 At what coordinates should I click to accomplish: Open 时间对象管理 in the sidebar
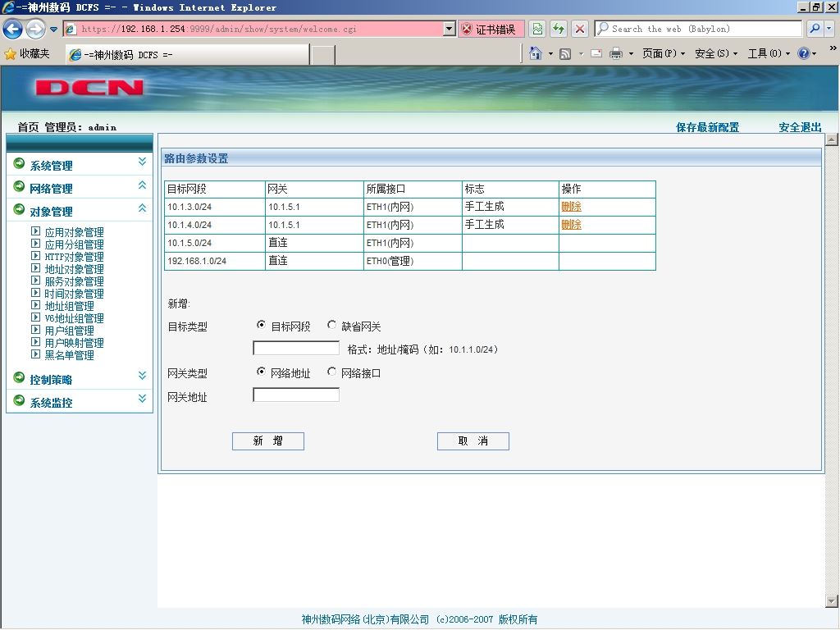click(74, 294)
